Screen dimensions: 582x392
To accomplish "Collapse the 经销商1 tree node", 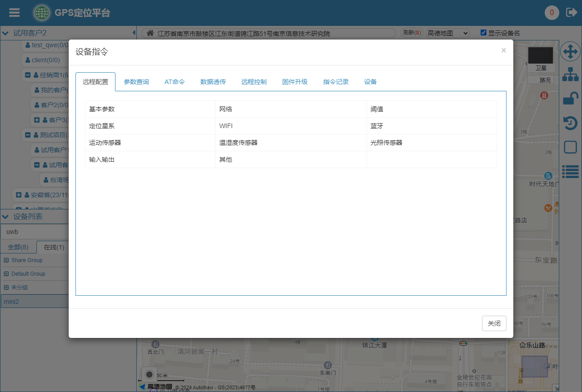I will [x=28, y=75].
